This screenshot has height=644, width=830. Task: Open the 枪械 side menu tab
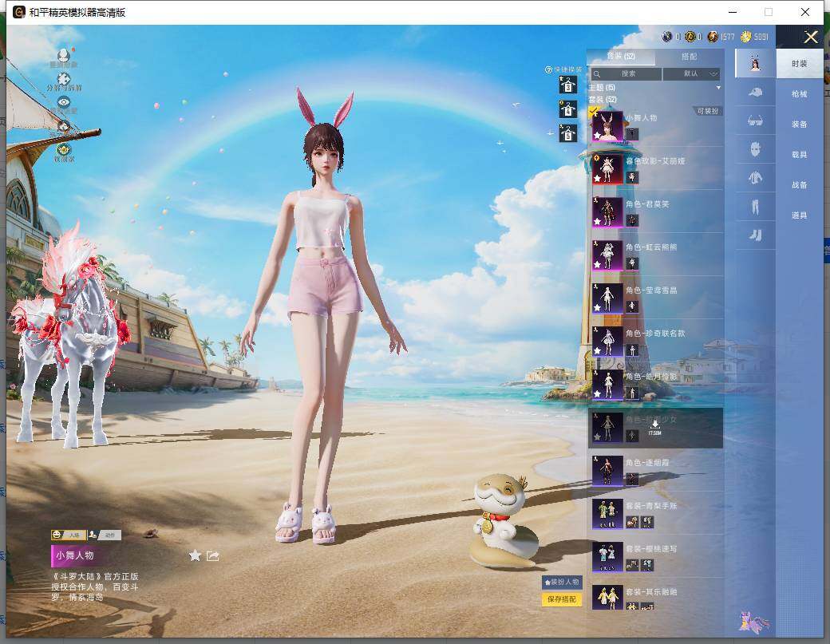click(x=800, y=93)
